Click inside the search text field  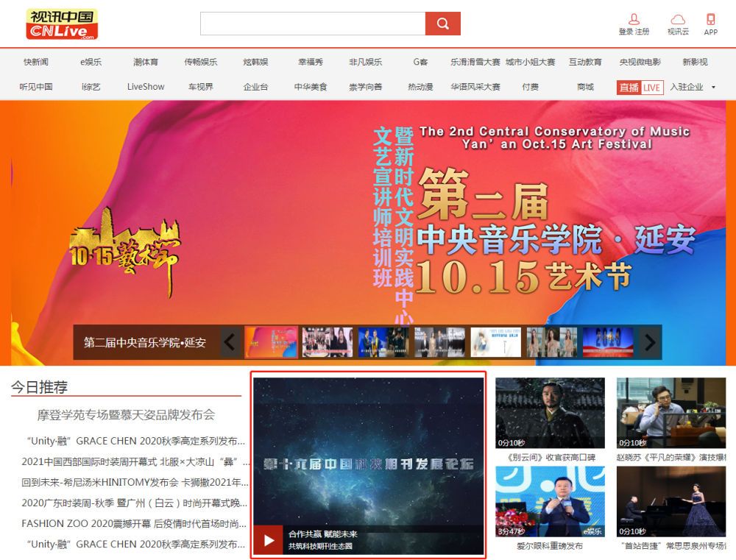(312, 24)
